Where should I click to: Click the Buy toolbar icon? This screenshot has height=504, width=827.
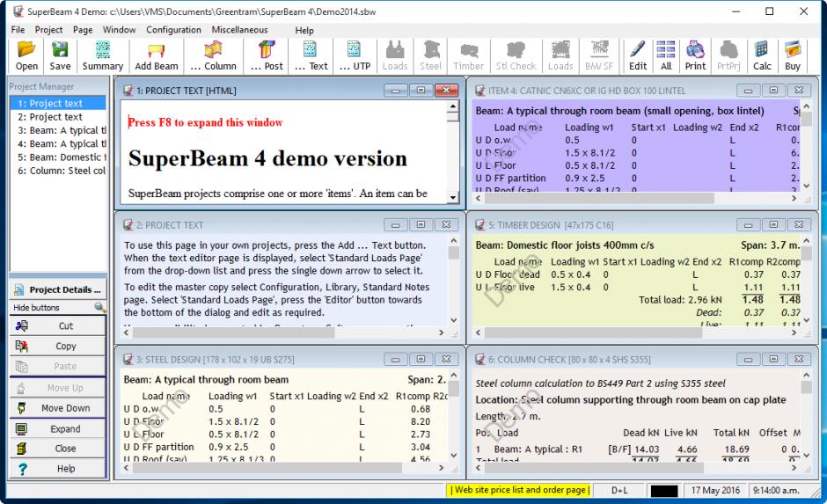(x=792, y=56)
